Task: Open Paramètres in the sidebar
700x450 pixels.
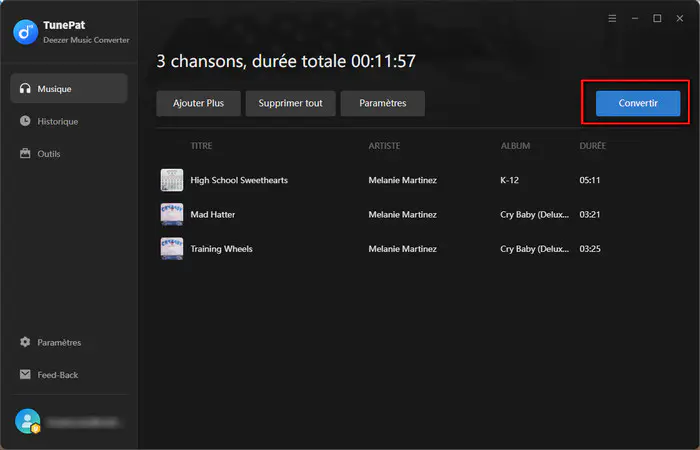Action: pyautogui.click(x=69, y=342)
